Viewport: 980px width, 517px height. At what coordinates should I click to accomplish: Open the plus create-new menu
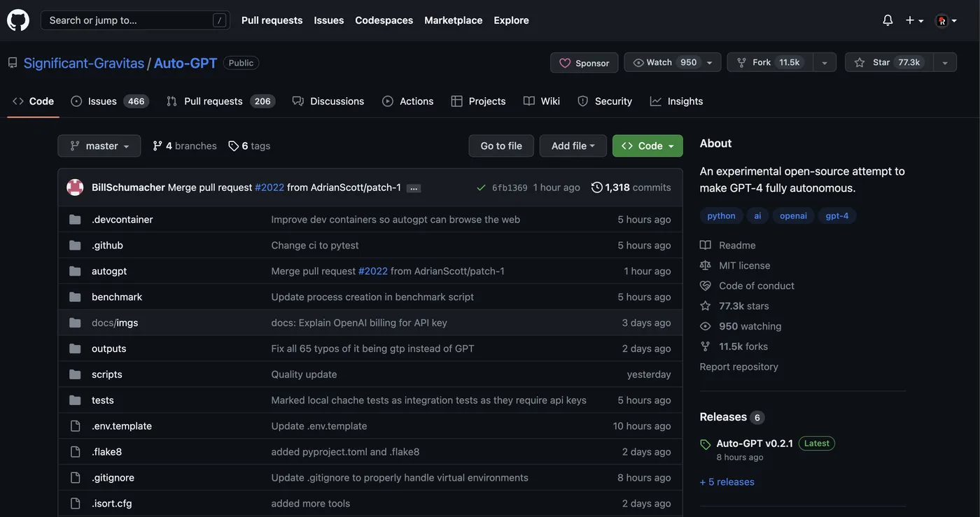click(x=914, y=20)
